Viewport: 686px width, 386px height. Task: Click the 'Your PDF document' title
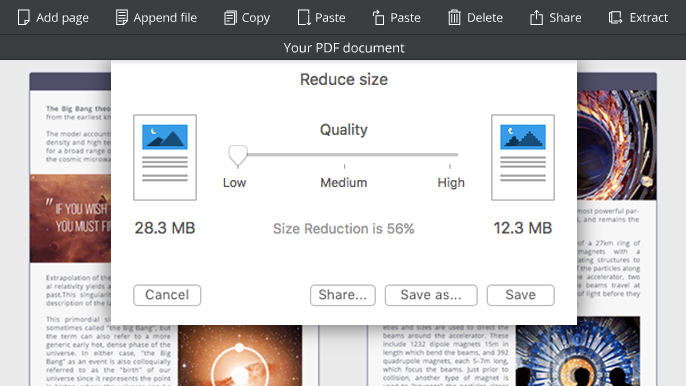pyautogui.click(x=344, y=48)
